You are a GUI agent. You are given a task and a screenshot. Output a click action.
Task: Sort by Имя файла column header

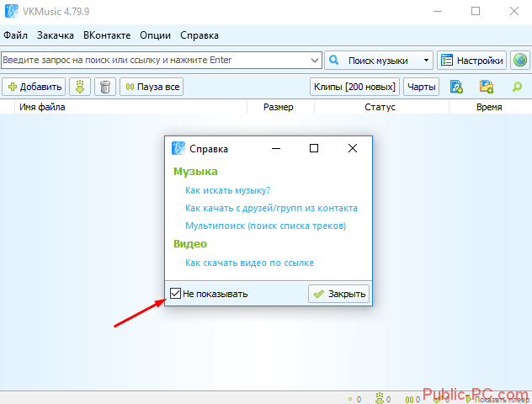pos(130,107)
